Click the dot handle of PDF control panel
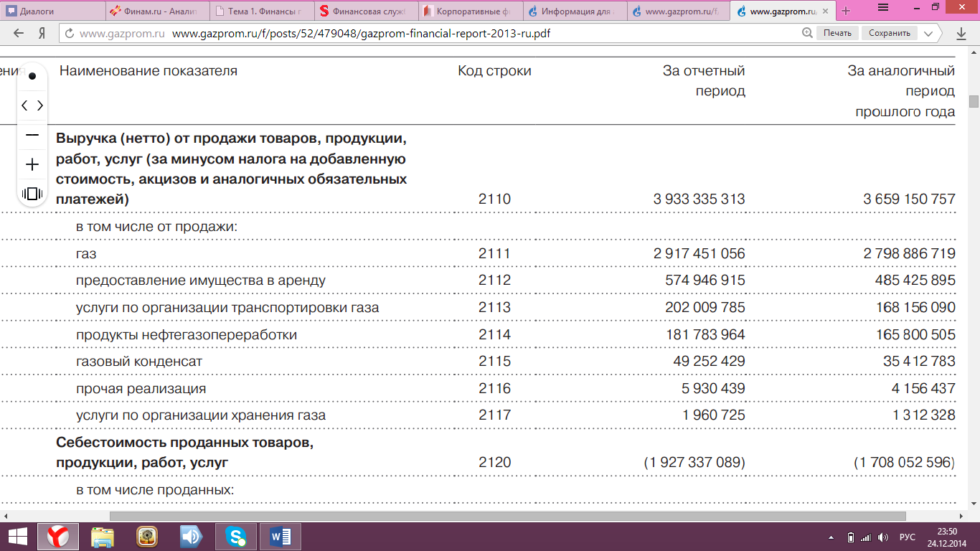Image resolution: width=980 pixels, height=551 pixels. pos(32,76)
